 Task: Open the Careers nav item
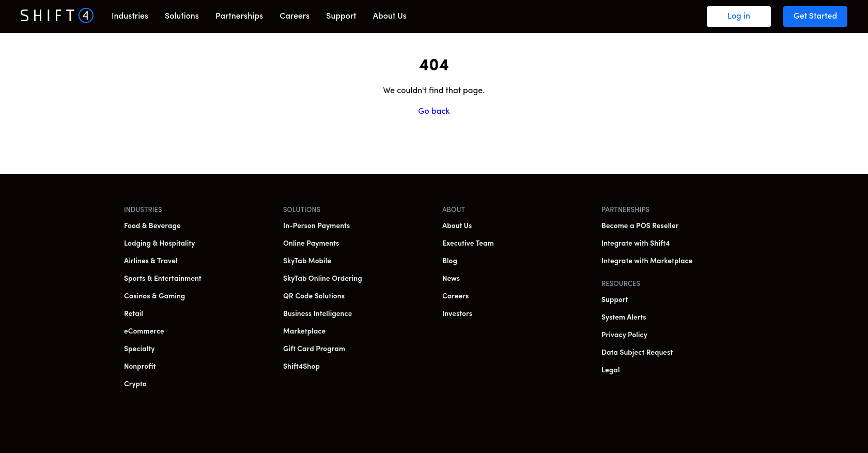point(295,16)
